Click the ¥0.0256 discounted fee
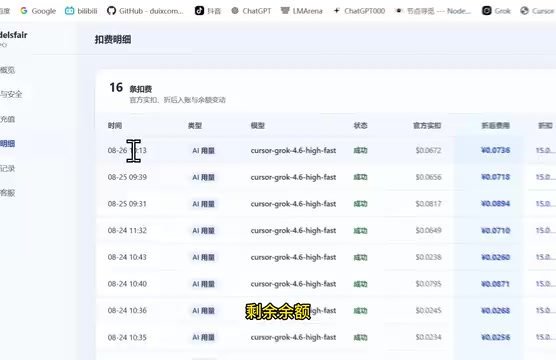Screen dimensions: 556x360 click(x=495, y=337)
